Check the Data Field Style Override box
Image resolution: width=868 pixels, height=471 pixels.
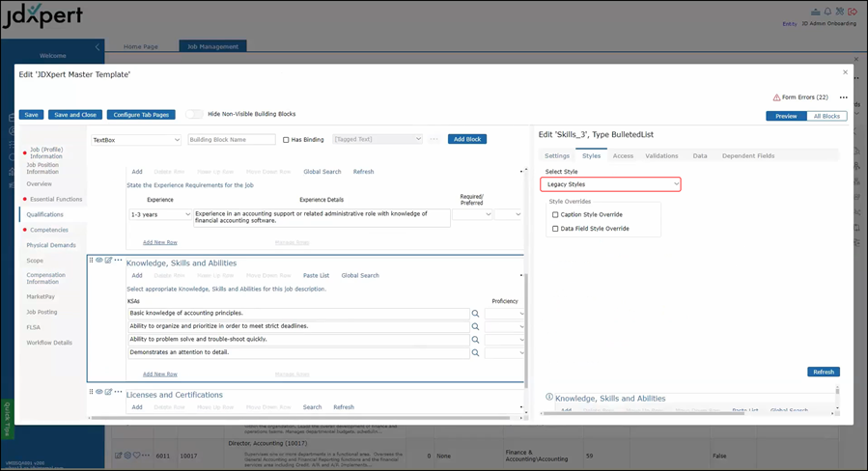pos(555,229)
